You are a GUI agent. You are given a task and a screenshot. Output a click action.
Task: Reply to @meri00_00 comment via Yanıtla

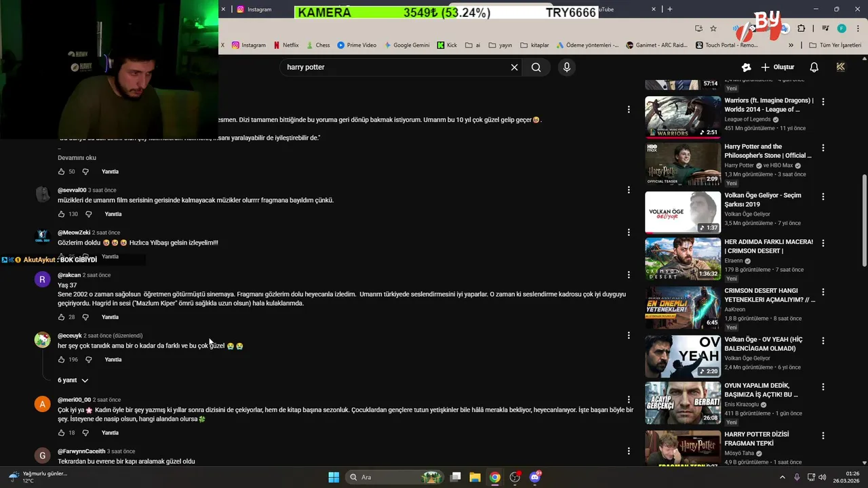[x=110, y=433]
